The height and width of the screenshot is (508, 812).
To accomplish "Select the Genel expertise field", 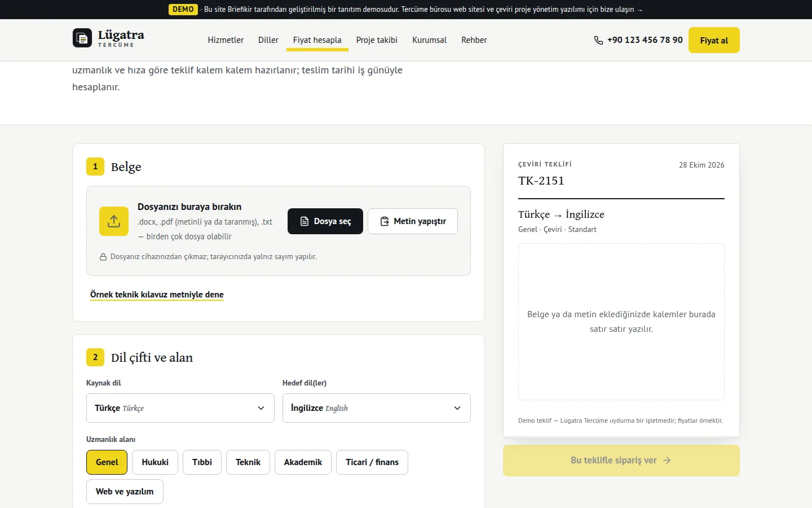I will click(x=107, y=462).
